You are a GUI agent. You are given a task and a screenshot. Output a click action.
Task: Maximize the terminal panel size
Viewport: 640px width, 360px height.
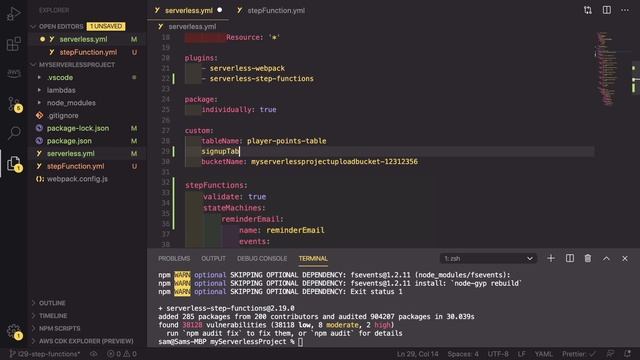click(606, 258)
